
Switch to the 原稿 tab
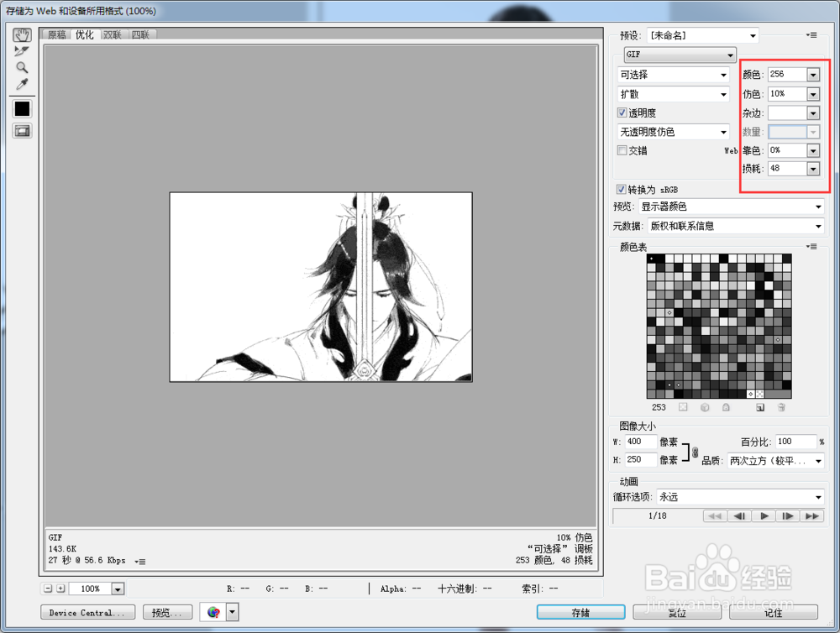point(57,34)
